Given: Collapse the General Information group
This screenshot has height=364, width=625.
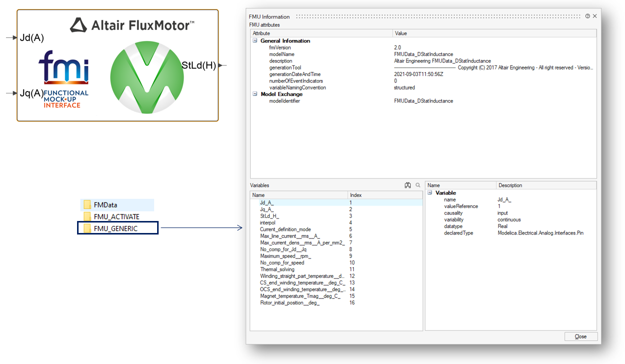Looking at the screenshot, I should click(x=255, y=41).
